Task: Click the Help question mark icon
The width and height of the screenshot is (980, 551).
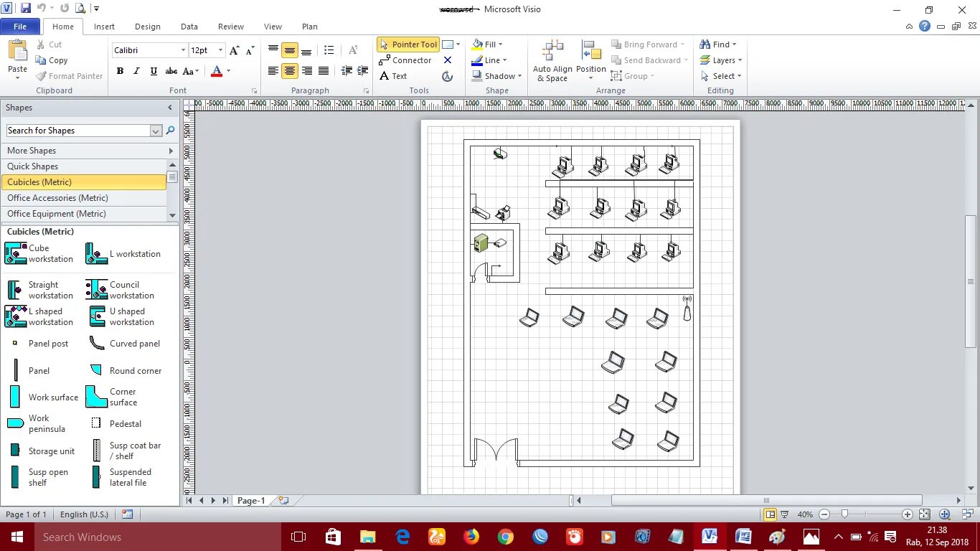Action: (925, 26)
